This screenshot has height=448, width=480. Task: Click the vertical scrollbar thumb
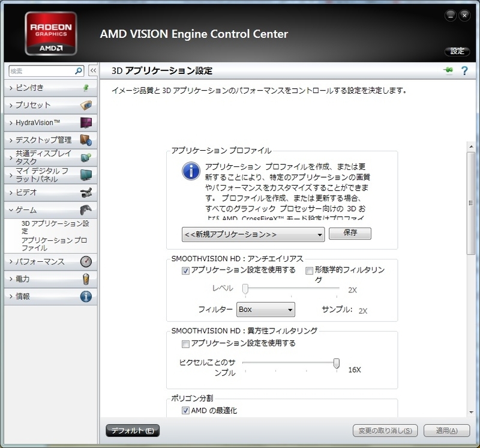click(x=471, y=203)
